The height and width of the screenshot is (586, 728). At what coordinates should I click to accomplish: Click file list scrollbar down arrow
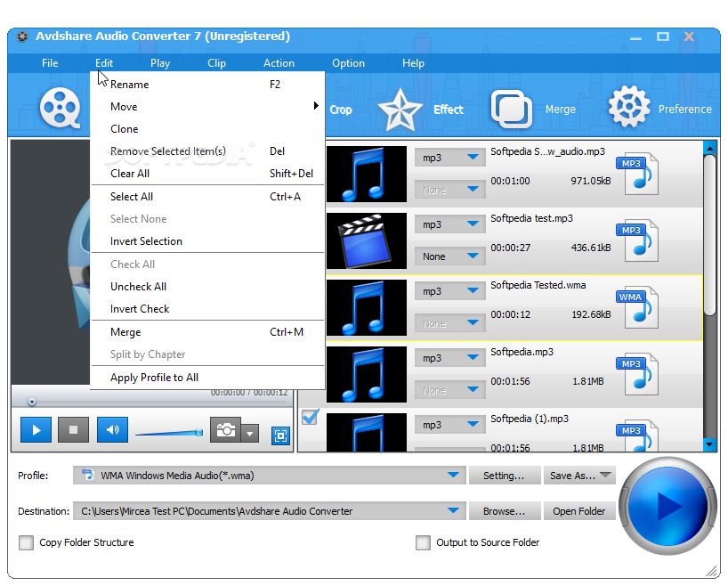point(709,444)
